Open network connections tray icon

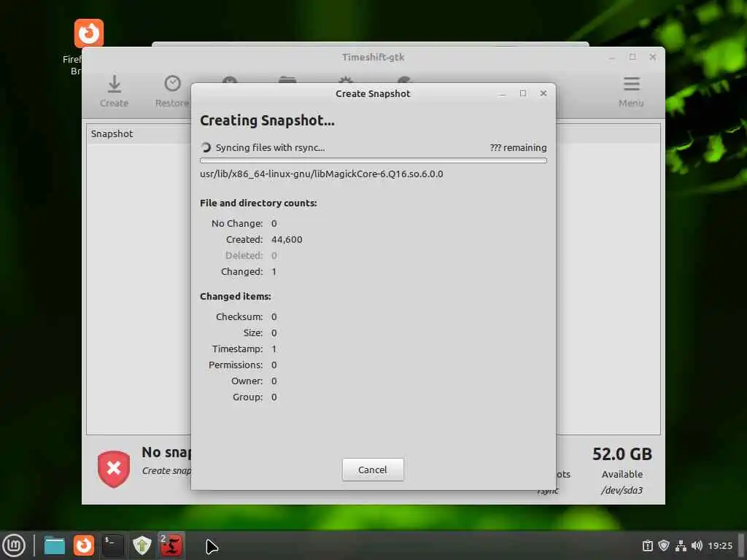(x=681, y=545)
